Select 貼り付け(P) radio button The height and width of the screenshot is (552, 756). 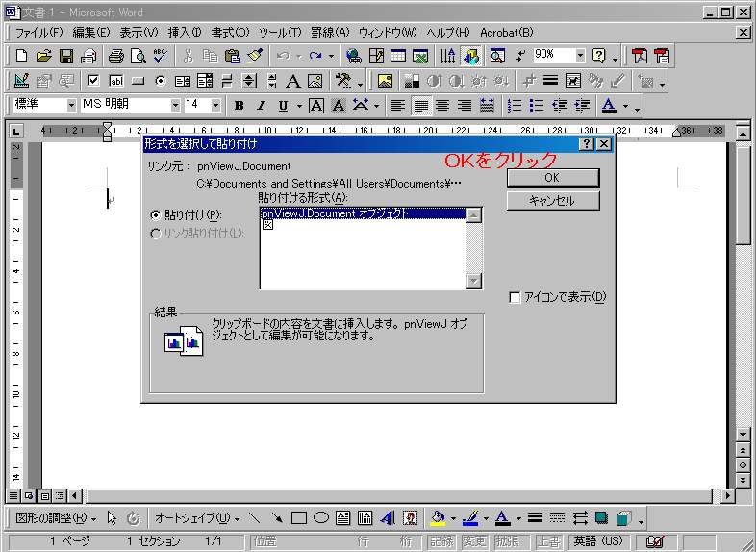coord(155,215)
